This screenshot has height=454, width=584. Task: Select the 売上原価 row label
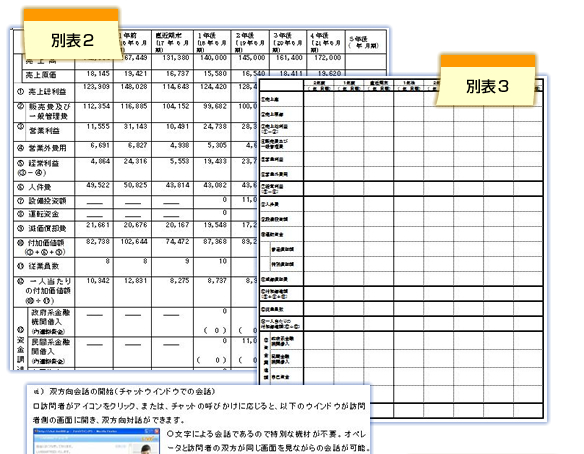click(x=41, y=75)
